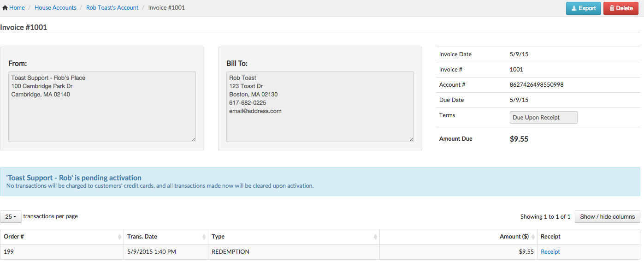Export the invoice

pyautogui.click(x=583, y=8)
